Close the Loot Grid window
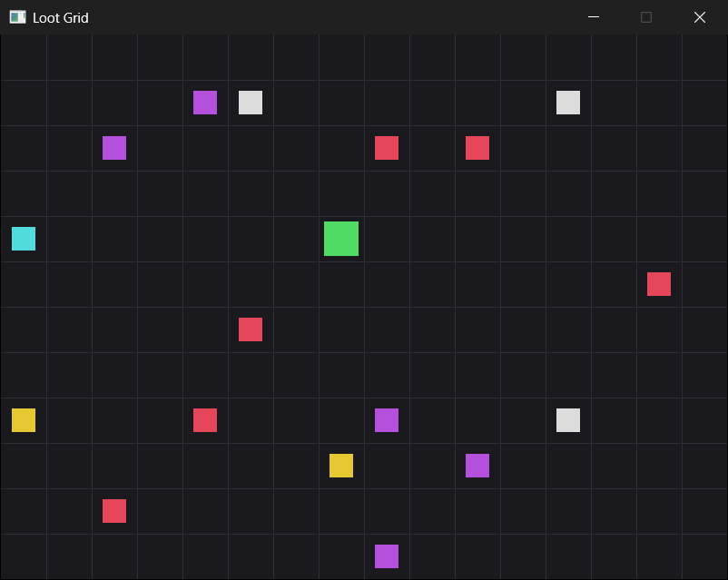728x580 pixels. coord(700,17)
